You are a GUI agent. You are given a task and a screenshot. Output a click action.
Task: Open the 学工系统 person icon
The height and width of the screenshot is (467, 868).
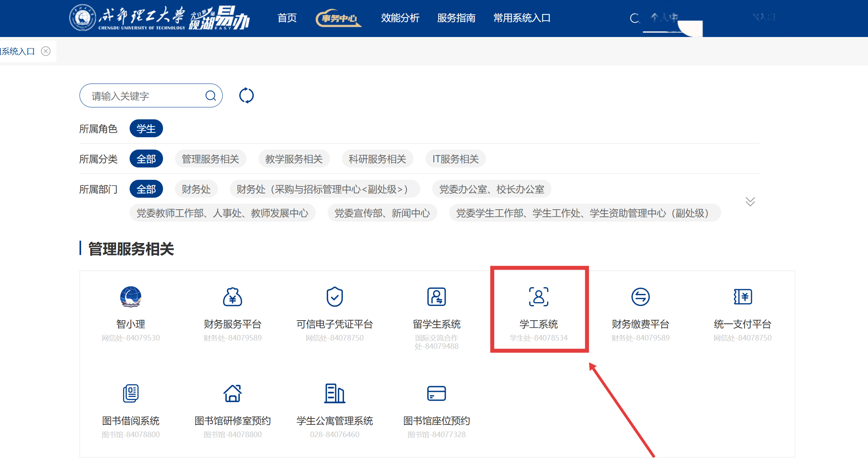pos(539,297)
